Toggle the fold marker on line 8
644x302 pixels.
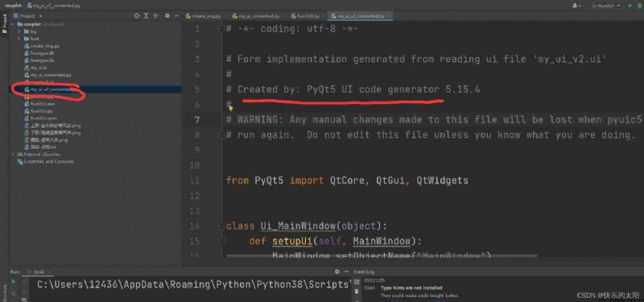click(x=222, y=135)
